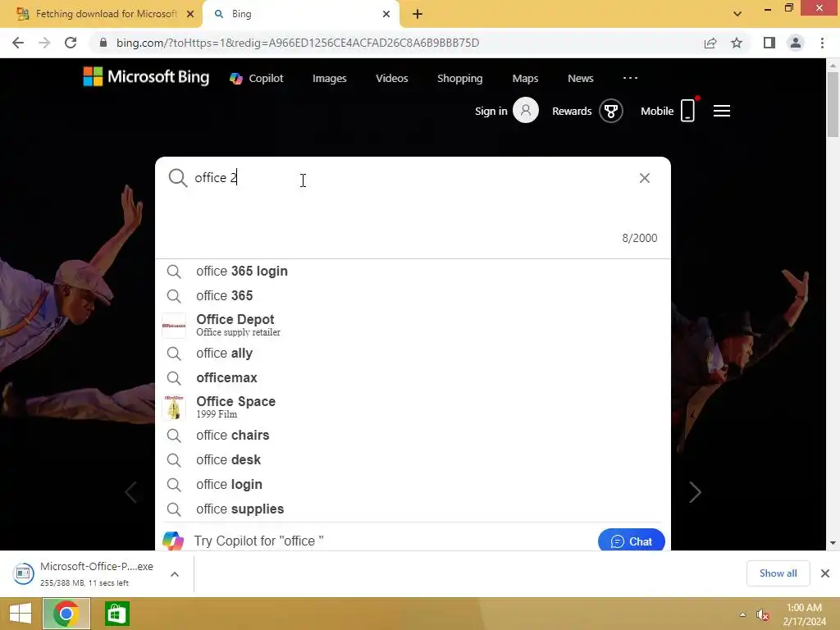Click inside the search text field
840x630 pixels.
click(413, 178)
